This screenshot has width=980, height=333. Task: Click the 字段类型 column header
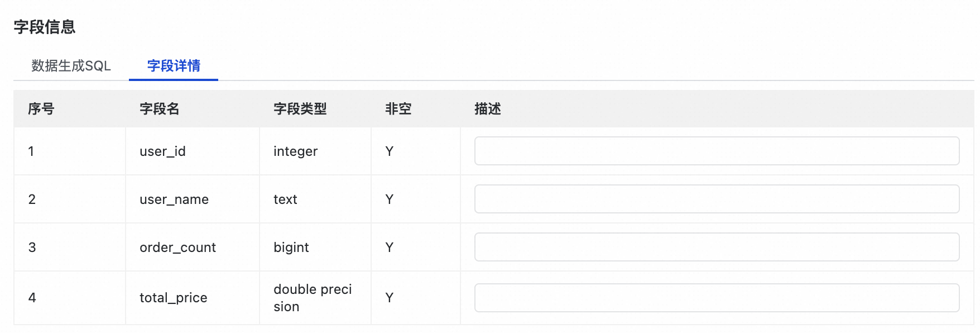pos(300,109)
